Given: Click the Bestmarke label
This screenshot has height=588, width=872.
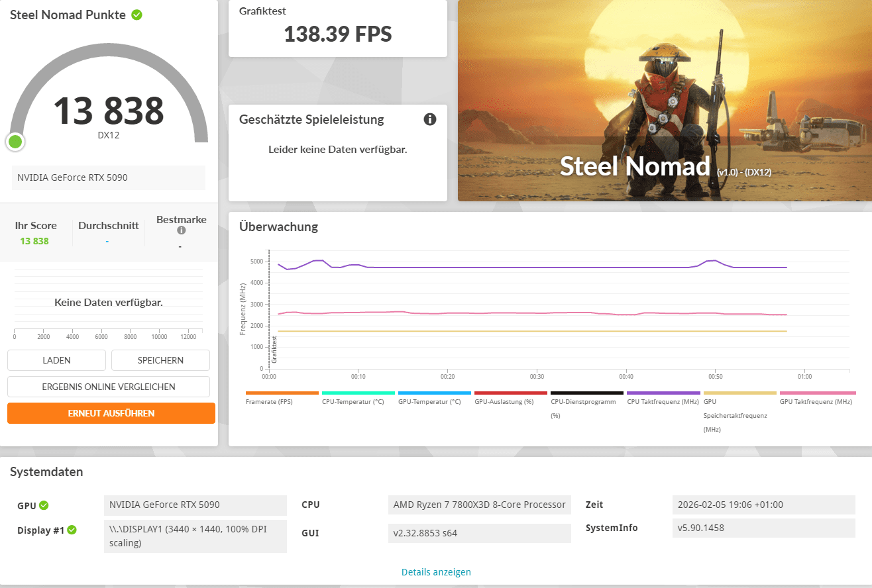Looking at the screenshot, I should coord(182,219).
